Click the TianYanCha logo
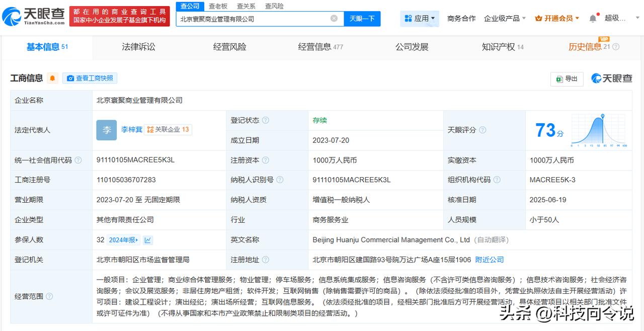644x331 pixels. click(x=33, y=16)
